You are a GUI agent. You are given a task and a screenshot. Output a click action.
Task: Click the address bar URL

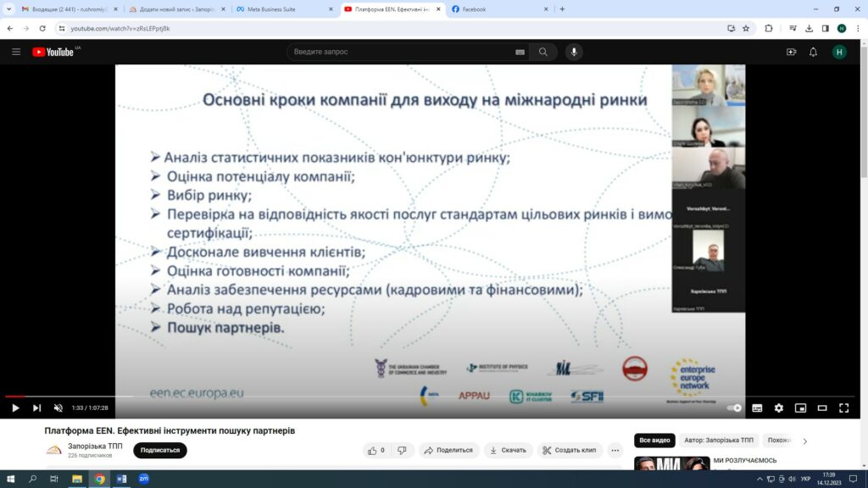[120, 28]
